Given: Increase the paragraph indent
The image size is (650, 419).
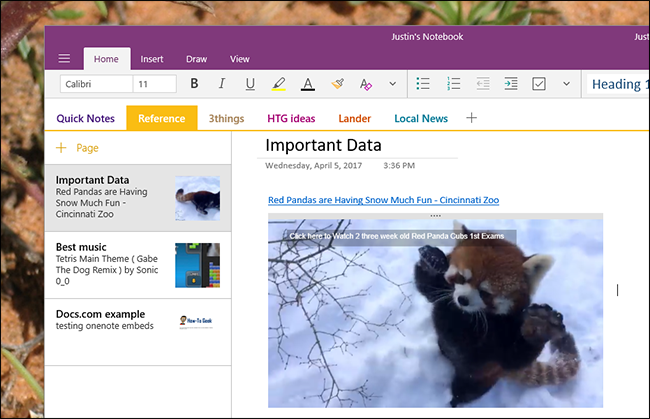Looking at the screenshot, I should pyautogui.click(x=511, y=84).
